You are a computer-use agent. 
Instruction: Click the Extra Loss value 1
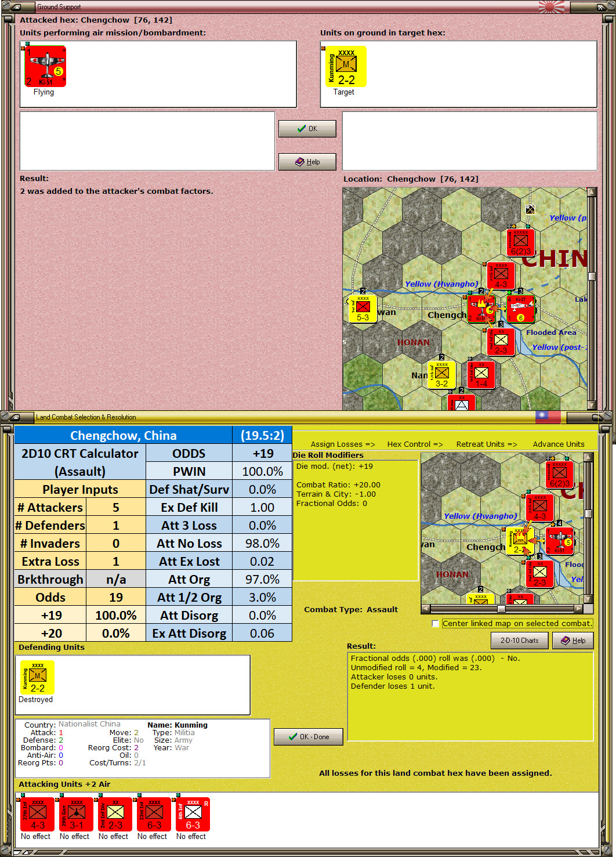click(116, 562)
